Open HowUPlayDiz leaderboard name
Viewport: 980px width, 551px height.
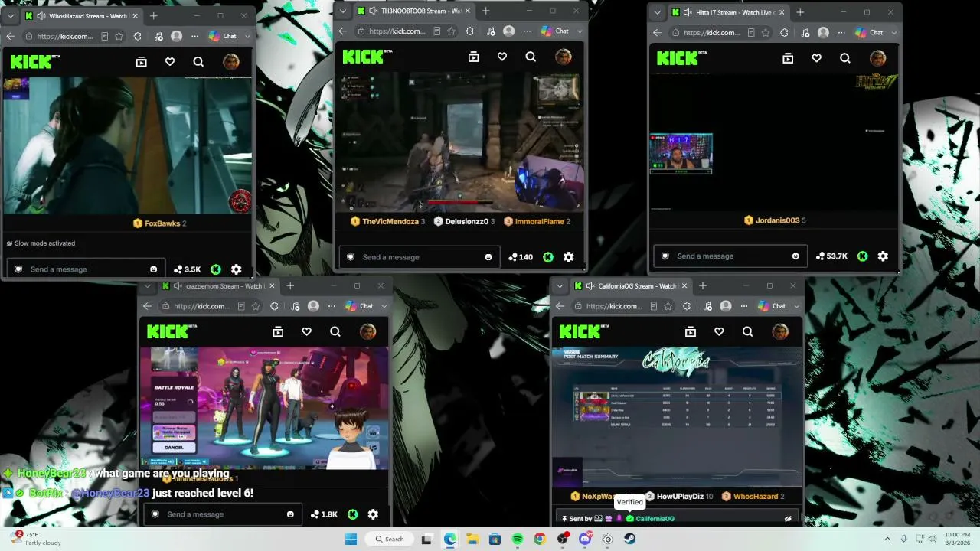[680, 497]
